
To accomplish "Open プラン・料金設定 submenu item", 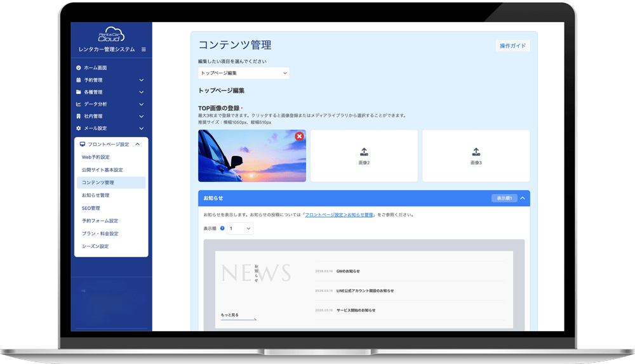I will 100,234.
